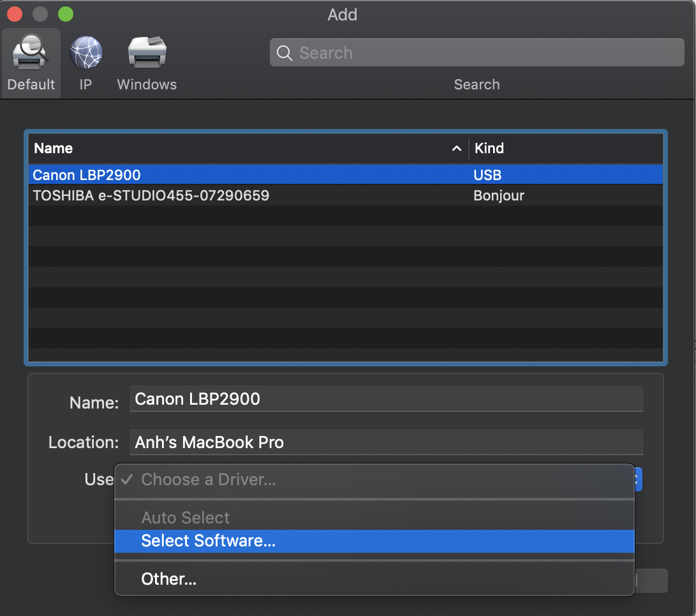Image resolution: width=696 pixels, height=616 pixels.
Task: Click the magnifying glass in the search field
Action: pyautogui.click(x=285, y=53)
